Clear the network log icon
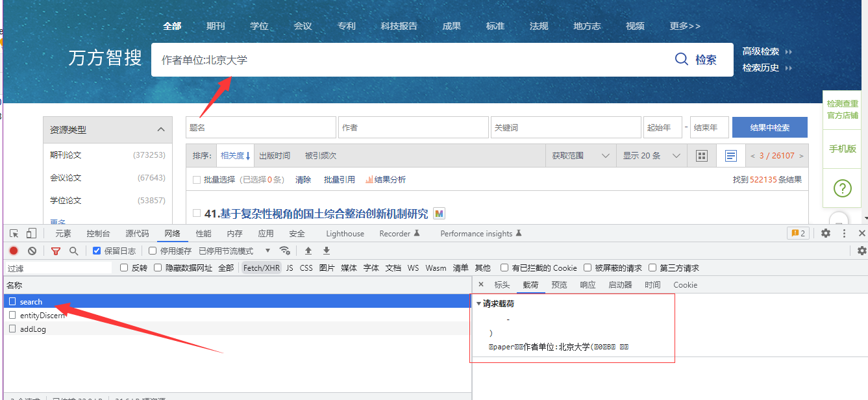Screen dimensions: 868x400 32,251
